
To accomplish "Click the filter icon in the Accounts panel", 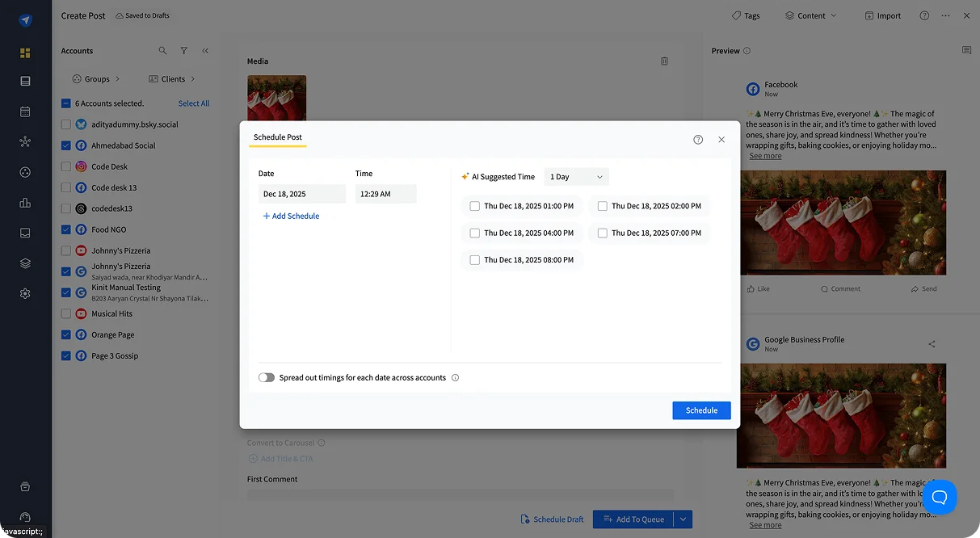I will pos(183,50).
